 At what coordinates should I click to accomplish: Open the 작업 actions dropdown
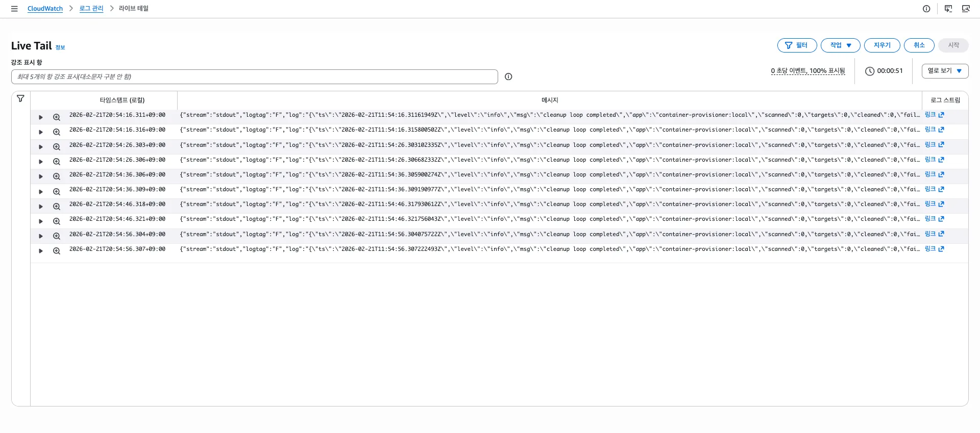[840, 45]
